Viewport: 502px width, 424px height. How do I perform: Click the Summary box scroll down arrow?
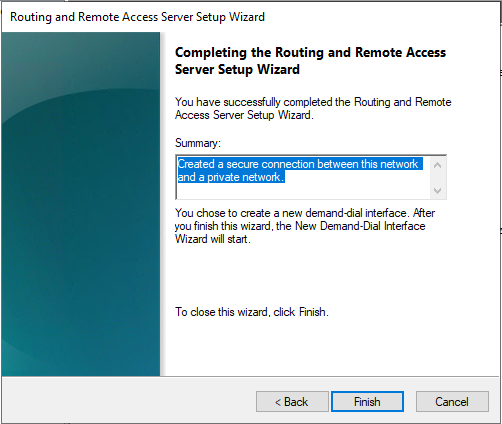pos(438,190)
